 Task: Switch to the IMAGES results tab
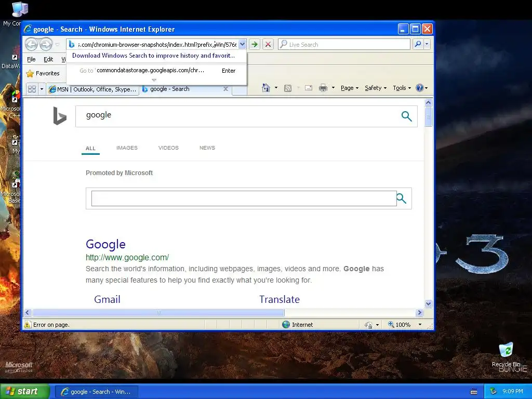(127, 148)
